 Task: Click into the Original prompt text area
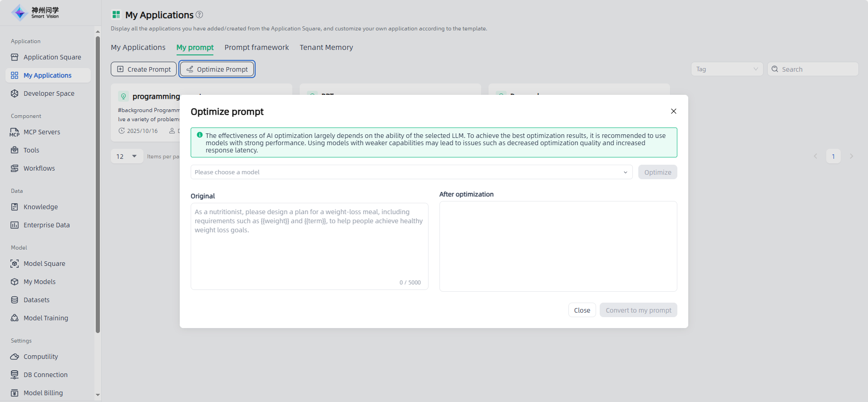[309, 245]
